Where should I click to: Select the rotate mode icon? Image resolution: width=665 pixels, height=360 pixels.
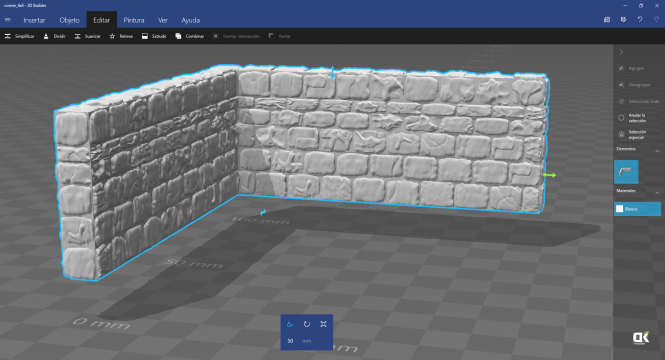coord(307,324)
